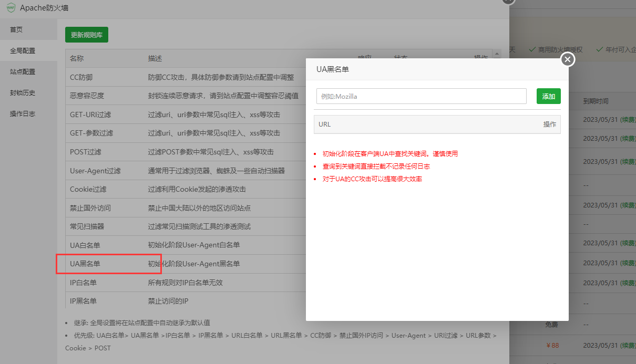The image size is (636, 364).
Task: Click 免费 label in the background page
Action: (552, 325)
